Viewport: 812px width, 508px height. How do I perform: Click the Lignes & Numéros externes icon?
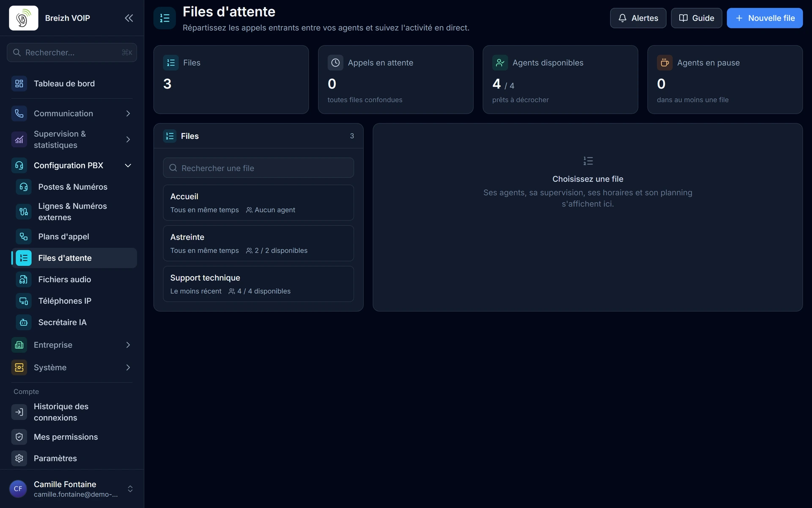click(x=24, y=212)
